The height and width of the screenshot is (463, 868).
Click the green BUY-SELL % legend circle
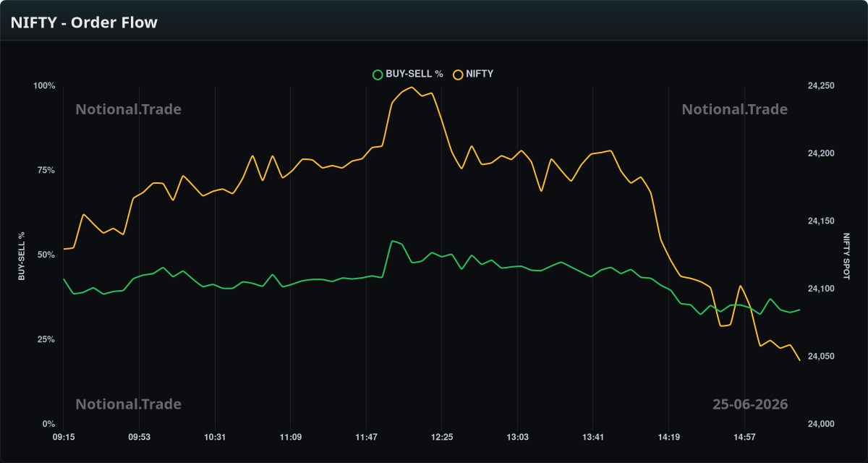point(377,74)
